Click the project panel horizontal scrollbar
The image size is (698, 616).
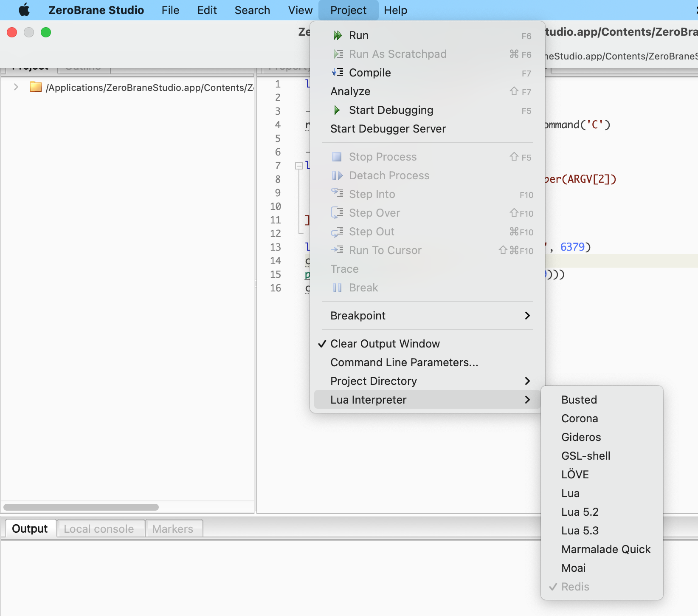pos(81,507)
